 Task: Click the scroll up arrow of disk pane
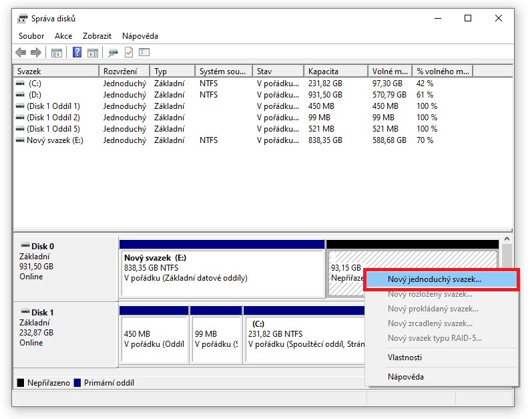(x=507, y=239)
